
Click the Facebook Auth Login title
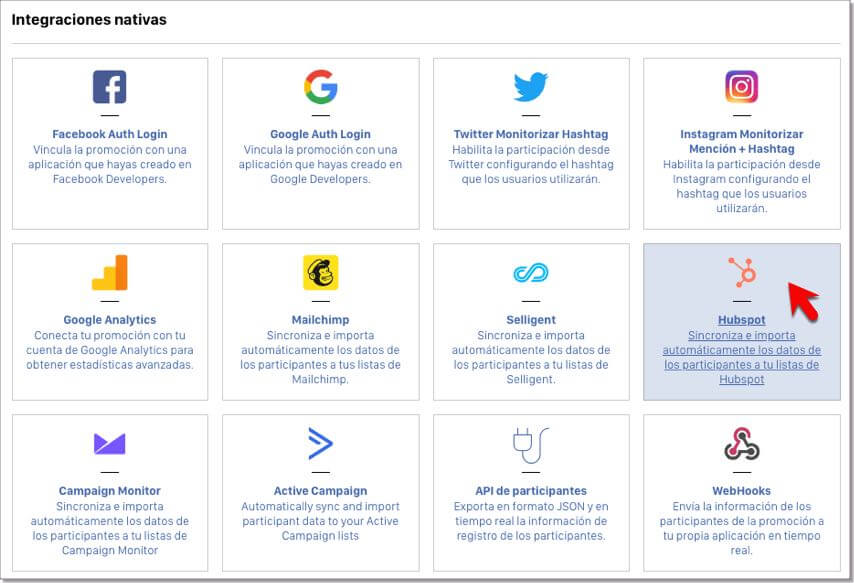pyautogui.click(x=109, y=134)
